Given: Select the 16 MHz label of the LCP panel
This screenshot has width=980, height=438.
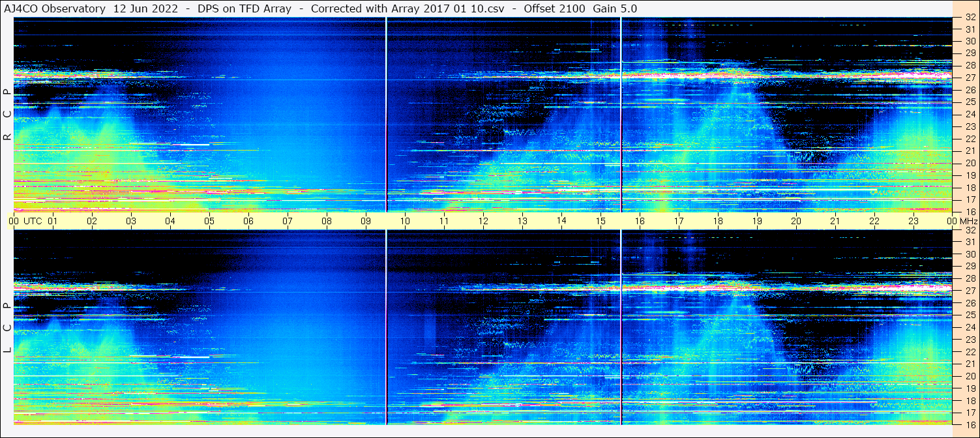Looking at the screenshot, I should point(970,424).
